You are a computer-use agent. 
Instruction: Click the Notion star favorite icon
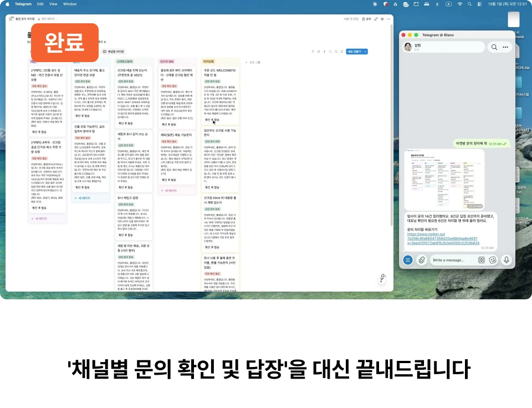(x=382, y=19)
